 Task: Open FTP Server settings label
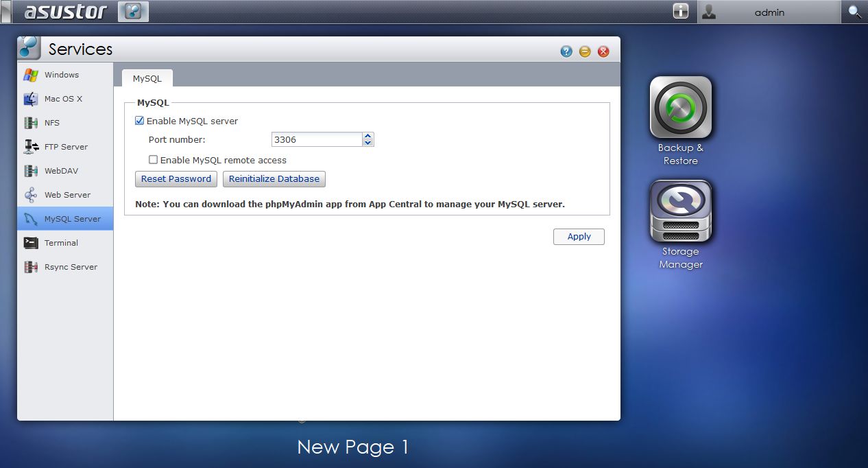tap(66, 147)
